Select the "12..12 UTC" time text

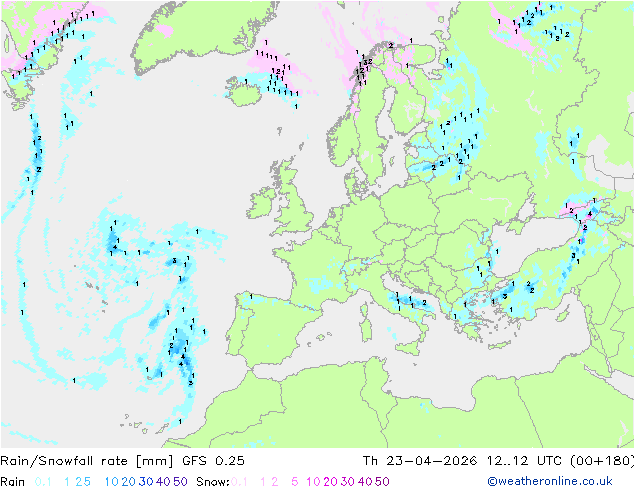(524, 461)
